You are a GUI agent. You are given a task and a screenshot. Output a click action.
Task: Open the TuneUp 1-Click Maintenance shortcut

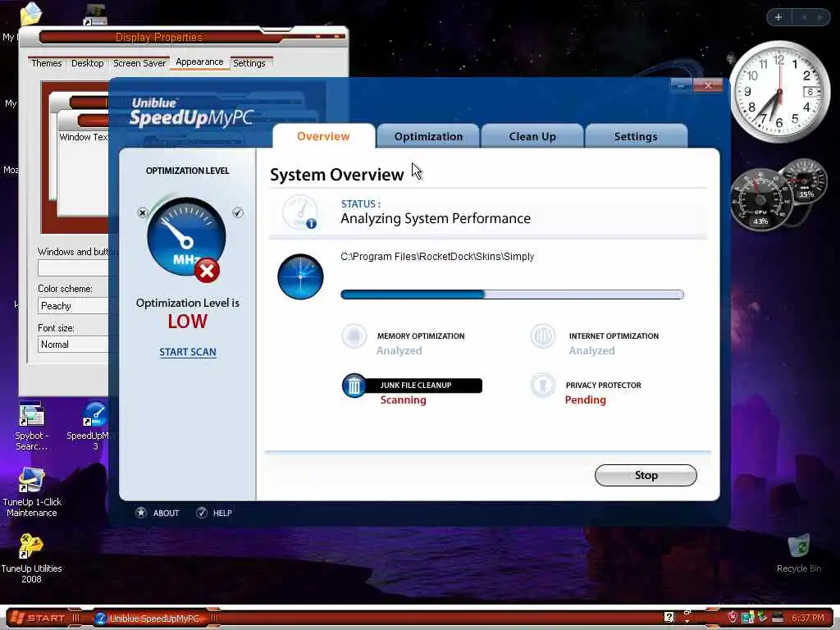[x=32, y=492]
